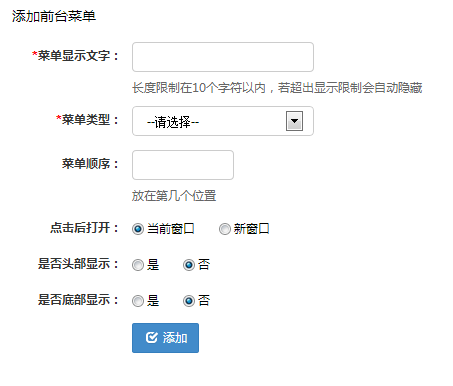Choose 是 for 是否底部显示
Viewport: 453px width, 386px height.
pyautogui.click(x=138, y=301)
